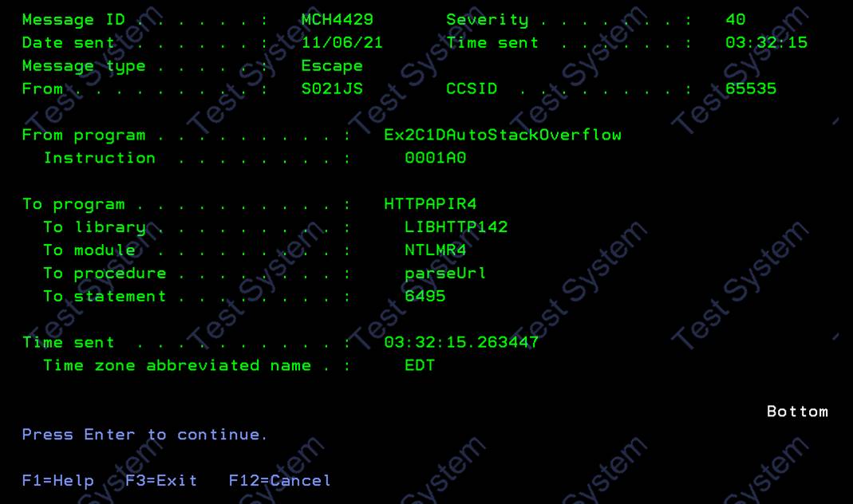853x504 pixels.
Task: Select the Severity value 40
Action: pos(736,20)
